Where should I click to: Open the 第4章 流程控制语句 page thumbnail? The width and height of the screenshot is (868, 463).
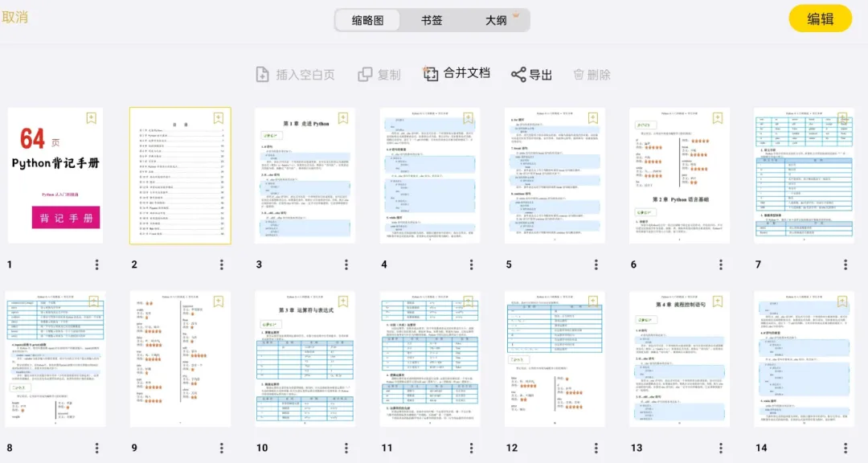tap(679, 359)
